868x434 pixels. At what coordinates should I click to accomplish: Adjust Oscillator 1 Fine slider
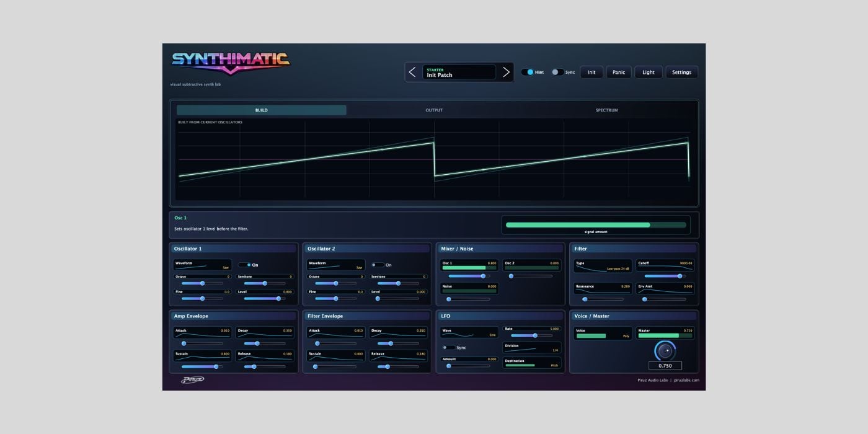[202, 298]
